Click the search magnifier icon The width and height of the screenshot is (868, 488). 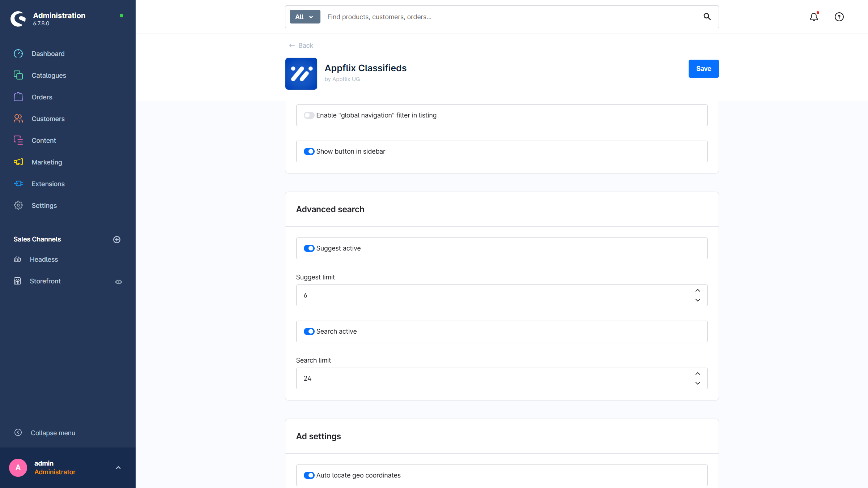point(707,17)
